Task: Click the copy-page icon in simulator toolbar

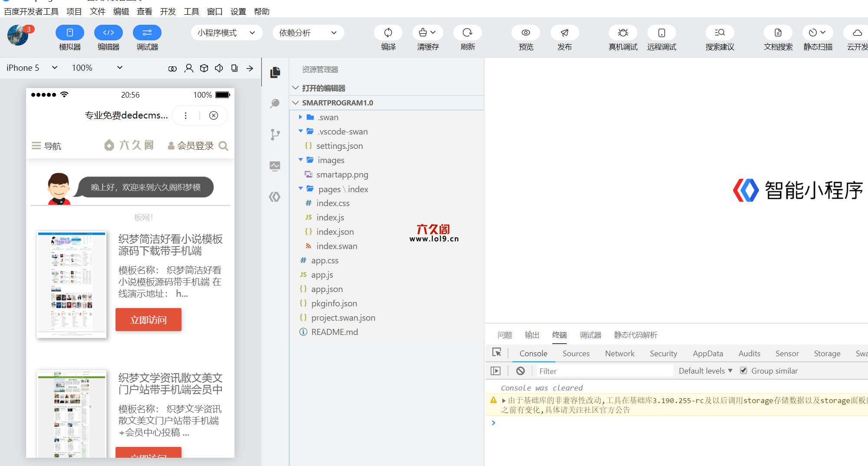Action: 234,68
